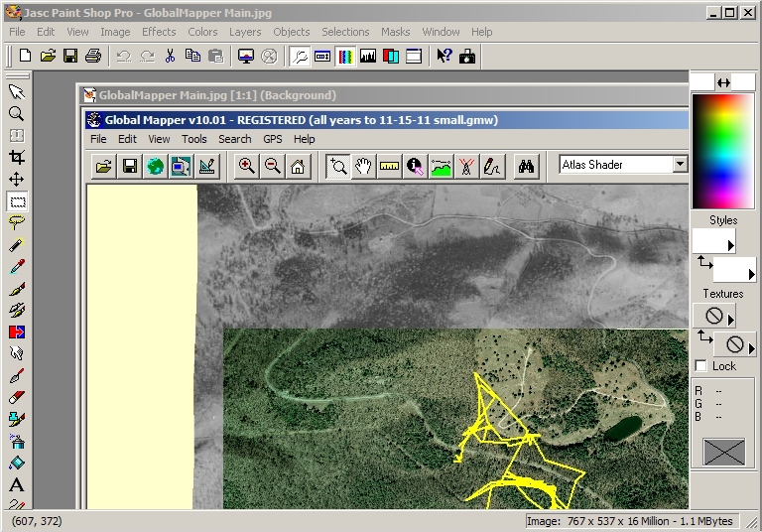Select the Airbrush tool
The image size is (762, 532).
[x=17, y=441]
